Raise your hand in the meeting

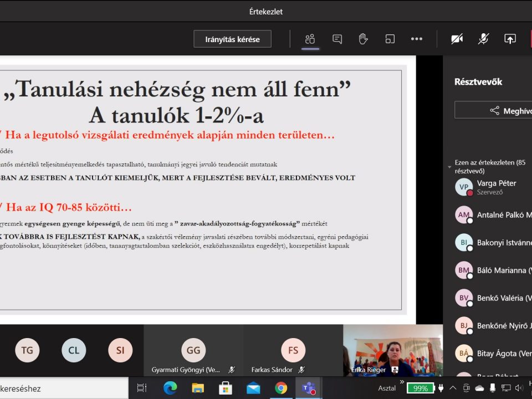click(x=363, y=39)
